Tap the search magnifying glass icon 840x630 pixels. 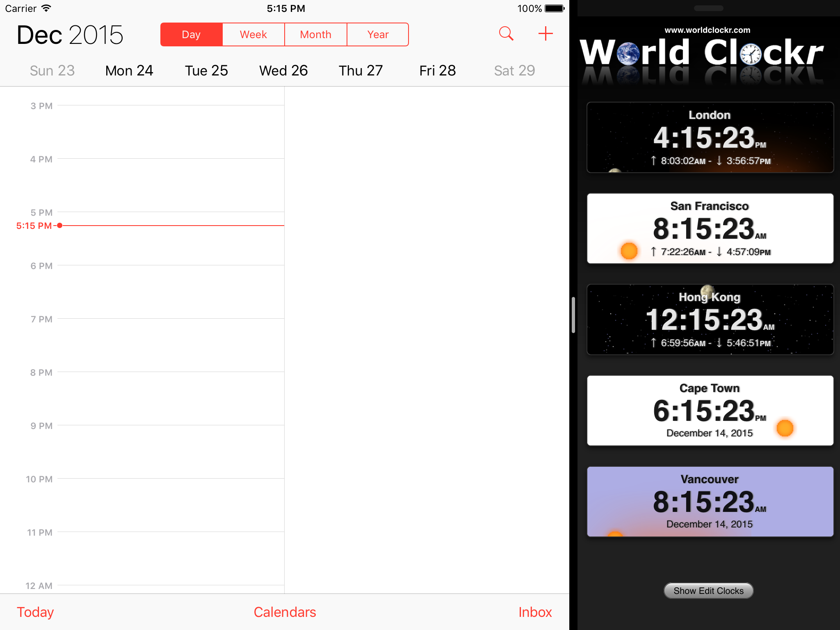tap(506, 34)
